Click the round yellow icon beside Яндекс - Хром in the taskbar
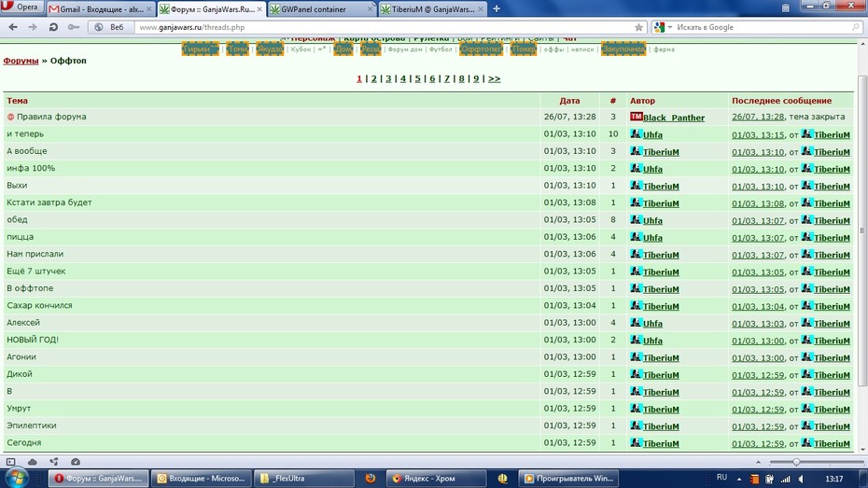Image resolution: width=868 pixels, height=488 pixels. click(x=503, y=479)
